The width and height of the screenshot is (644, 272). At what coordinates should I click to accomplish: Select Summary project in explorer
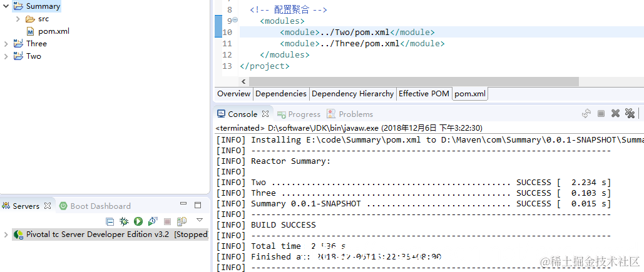click(x=43, y=6)
